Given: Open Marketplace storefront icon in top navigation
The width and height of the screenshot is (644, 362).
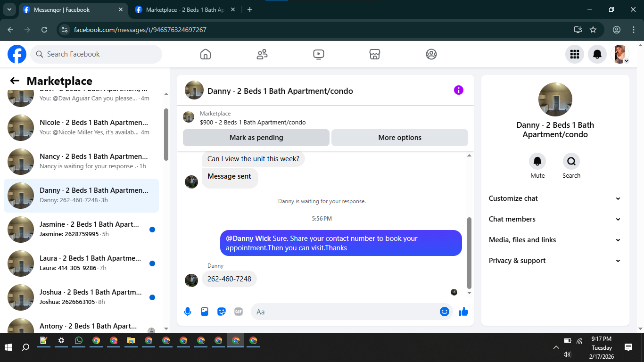Looking at the screenshot, I should [375, 54].
